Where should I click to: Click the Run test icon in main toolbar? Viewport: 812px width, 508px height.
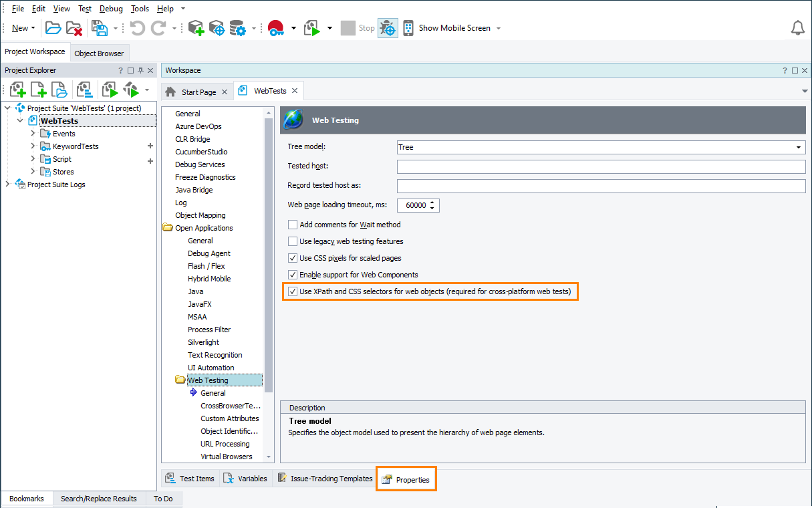(312, 28)
